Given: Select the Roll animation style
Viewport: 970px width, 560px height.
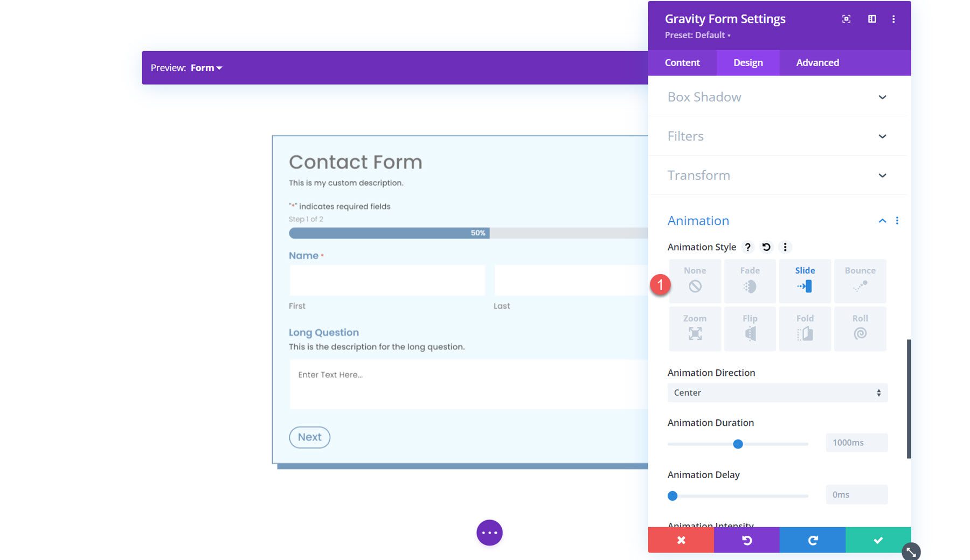Looking at the screenshot, I should pos(860,328).
